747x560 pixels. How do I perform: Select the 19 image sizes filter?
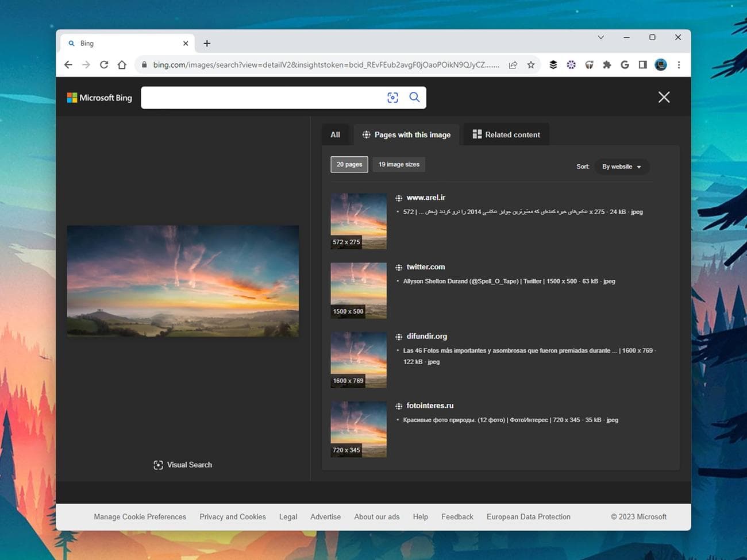click(x=398, y=164)
